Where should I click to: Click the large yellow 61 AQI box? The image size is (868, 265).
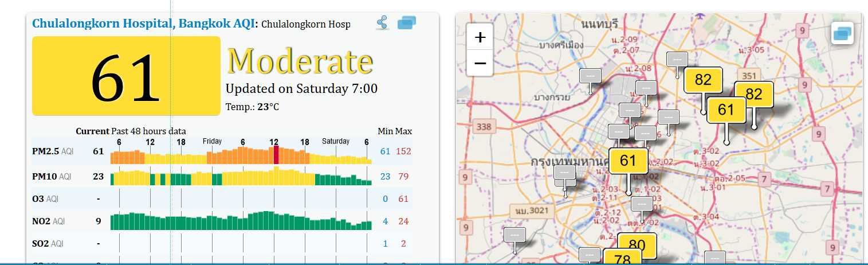pos(126,76)
